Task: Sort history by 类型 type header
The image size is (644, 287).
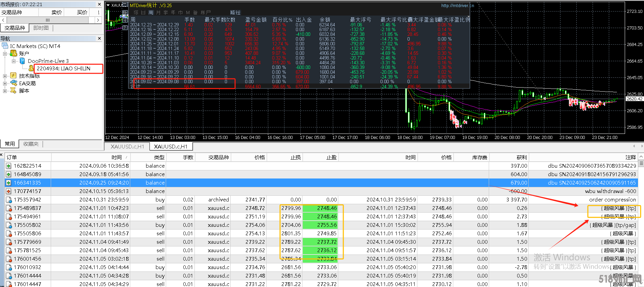Action: [x=148, y=157]
